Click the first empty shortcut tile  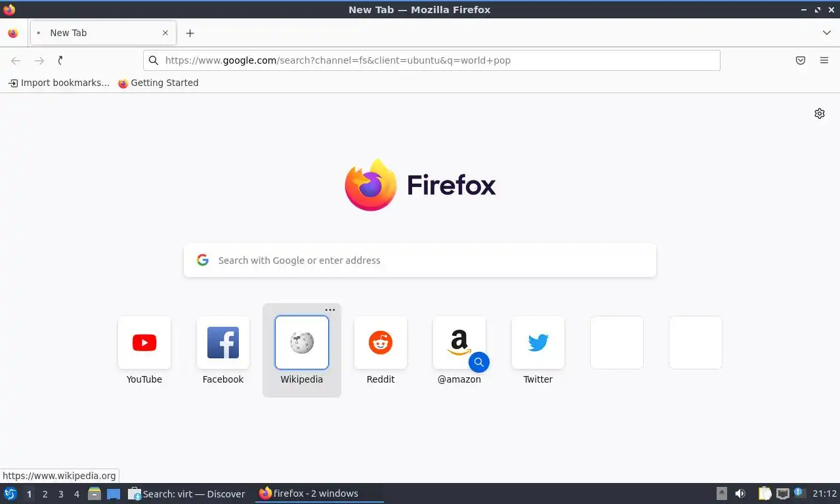[x=617, y=343]
